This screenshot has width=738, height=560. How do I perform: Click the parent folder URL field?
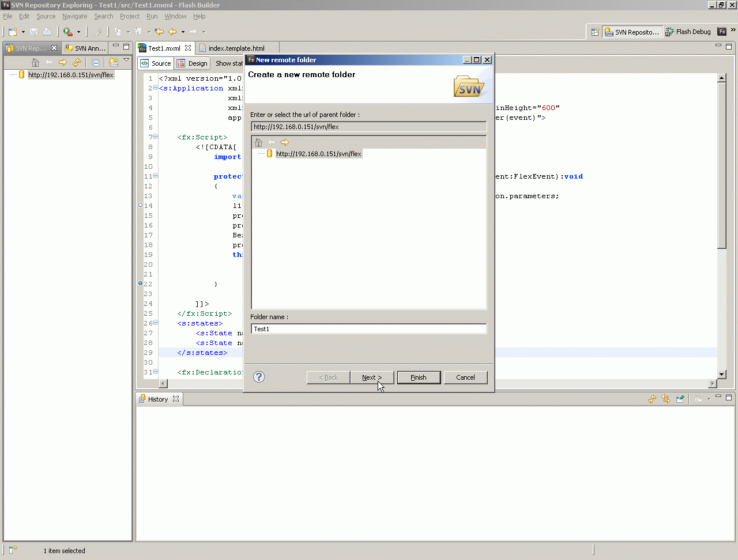(x=369, y=127)
